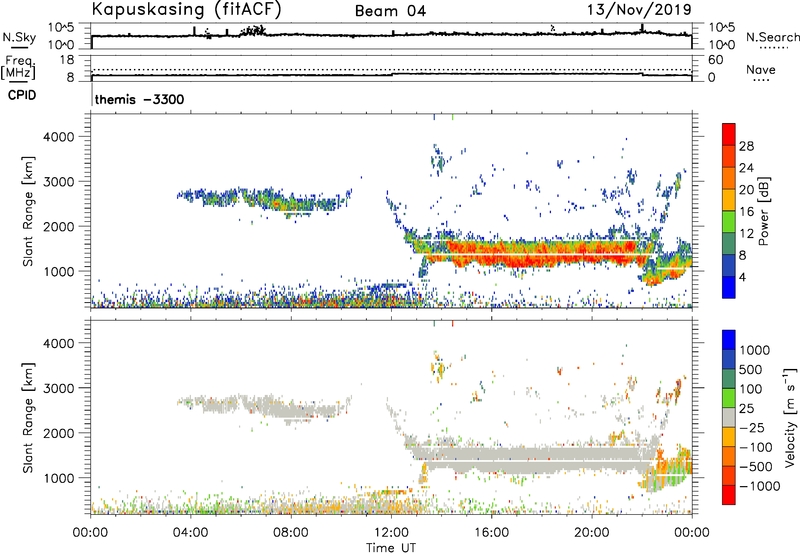Click the '4' label on power color bar

pyautogui.click(x=743, y=278)
